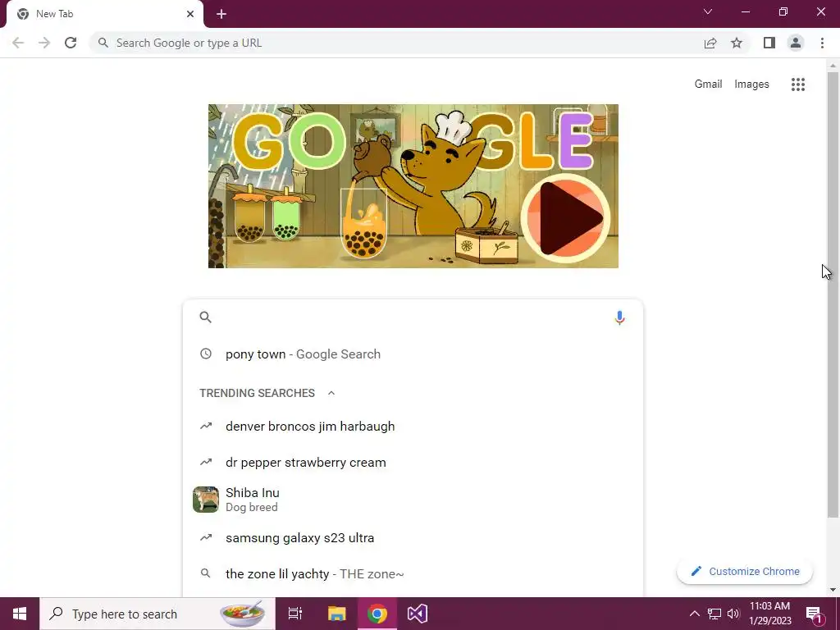840x630 pixels.
Task: Open a new tab with plus icon
Action: click(x=221, y=14)
